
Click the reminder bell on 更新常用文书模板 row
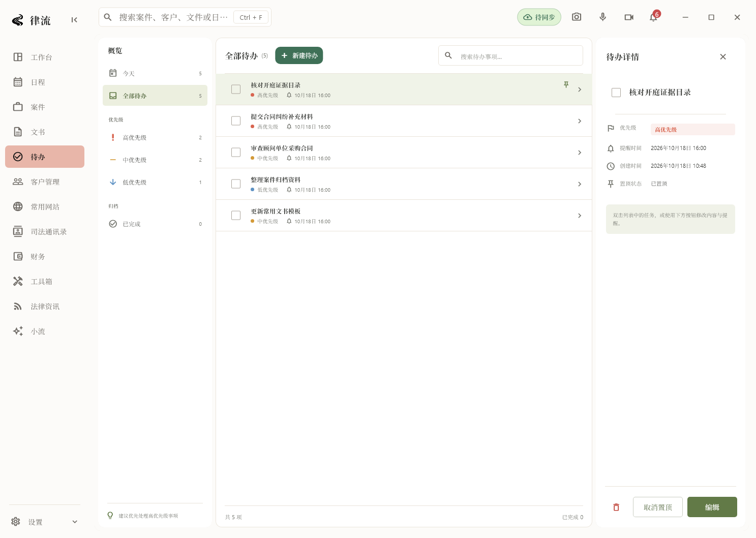[x=289, y=221]
